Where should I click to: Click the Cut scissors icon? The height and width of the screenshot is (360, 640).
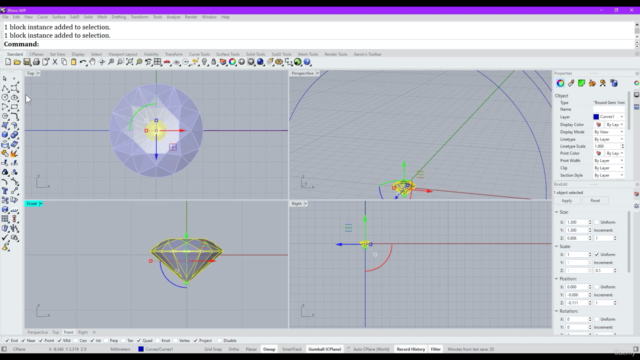click(55, 62)
